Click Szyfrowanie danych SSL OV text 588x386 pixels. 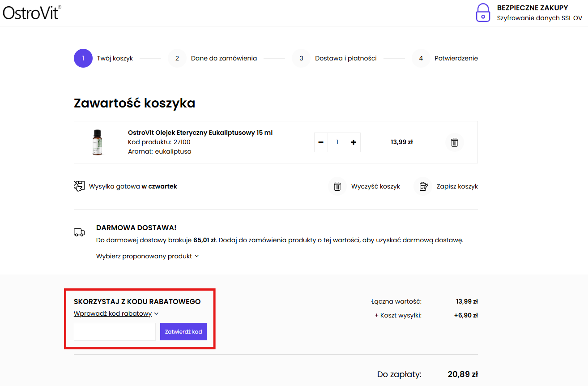[x=540, y=18]
